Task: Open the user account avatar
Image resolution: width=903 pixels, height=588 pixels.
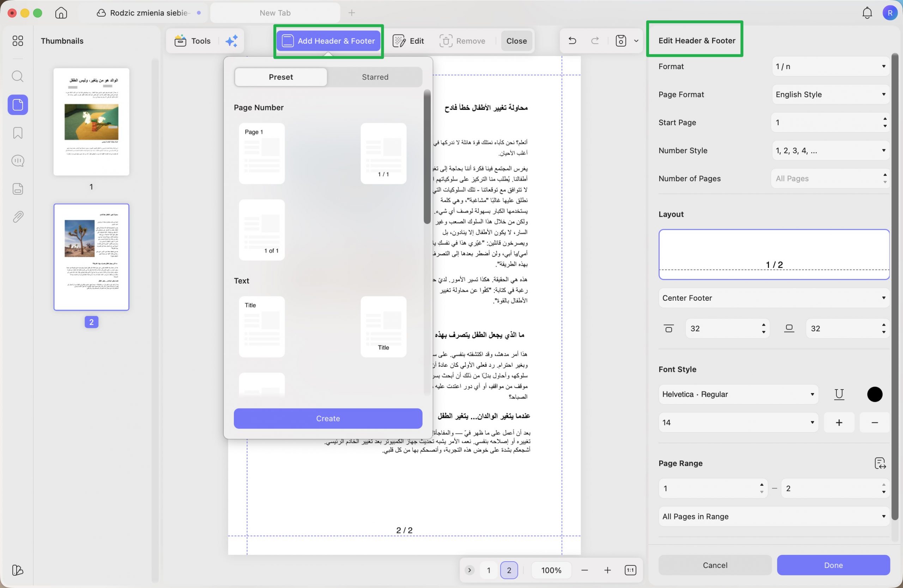Action: pos(890,13)
